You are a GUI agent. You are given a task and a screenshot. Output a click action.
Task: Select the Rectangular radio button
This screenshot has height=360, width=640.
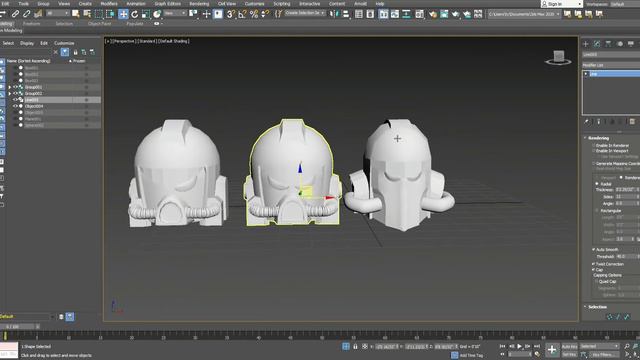pos(597,211)
